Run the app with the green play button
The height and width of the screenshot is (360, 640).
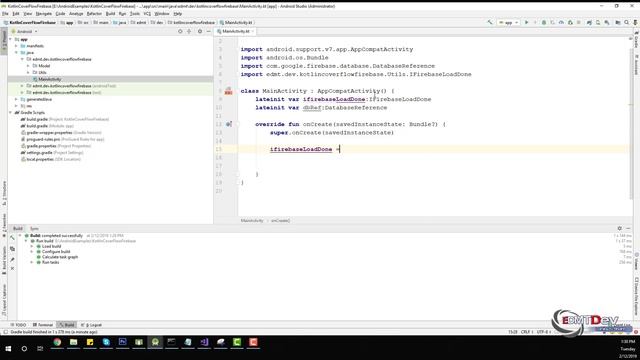(527, 22)
